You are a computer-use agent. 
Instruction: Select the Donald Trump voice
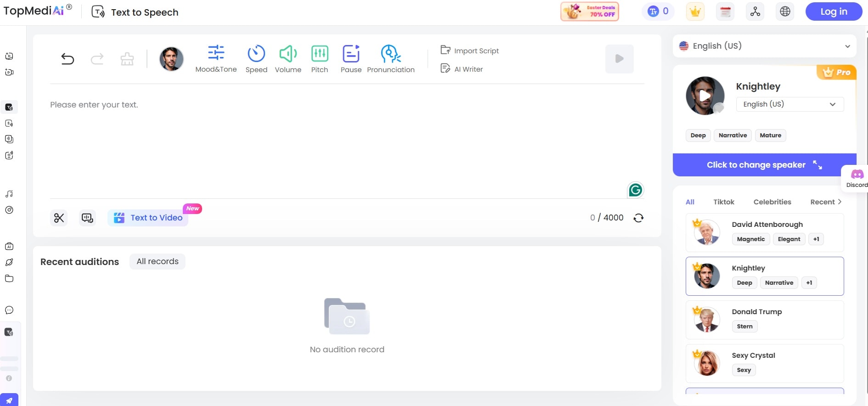(765, 320)
